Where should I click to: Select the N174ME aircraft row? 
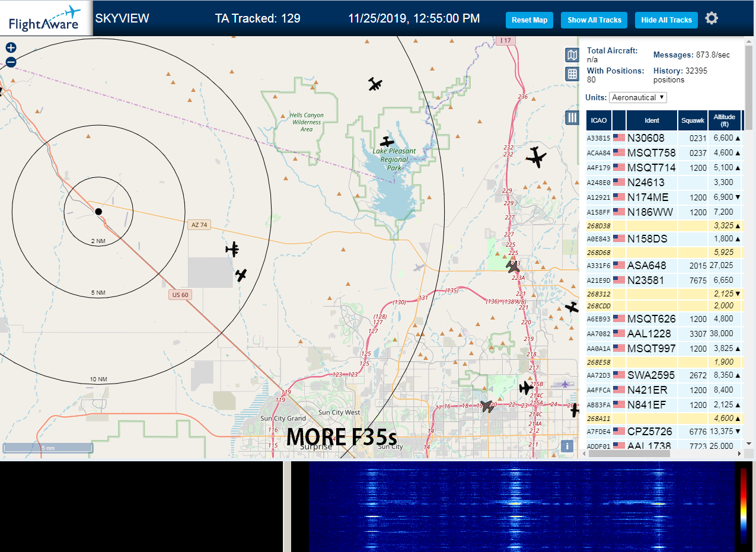point(664,197)
